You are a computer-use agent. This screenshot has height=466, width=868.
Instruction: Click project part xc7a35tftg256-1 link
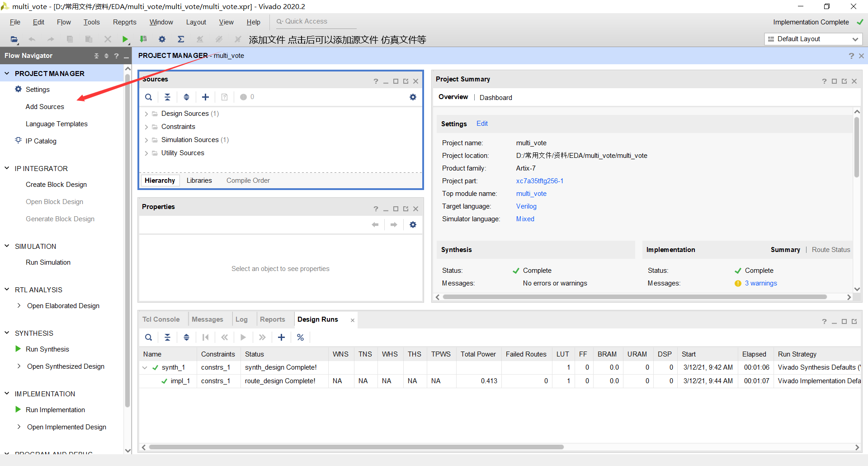540,181
